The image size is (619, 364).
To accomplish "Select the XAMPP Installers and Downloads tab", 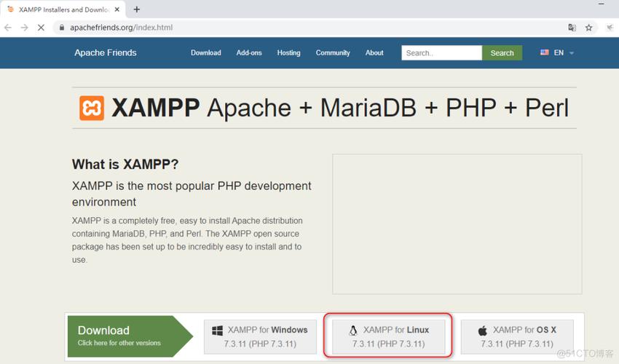I will (63, 9).
